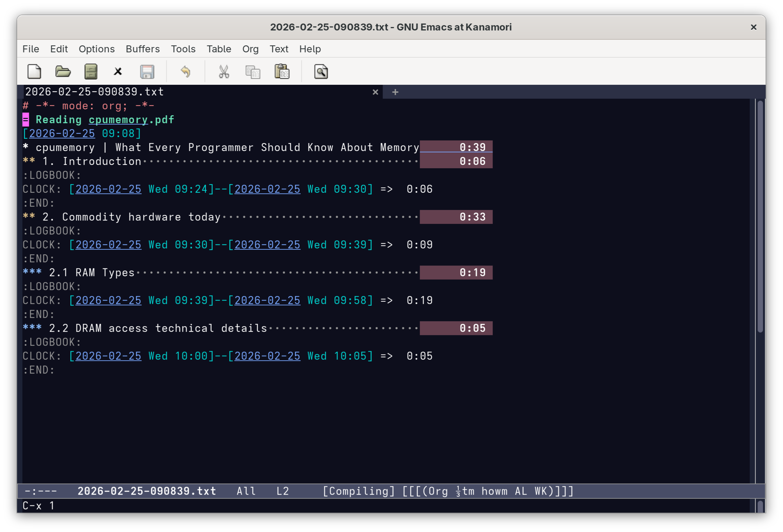The width and height of the screenshot is (783, 532).
Task: Close the 2026-02-25-090839.txt tab
Action: (x=375, y=92)
